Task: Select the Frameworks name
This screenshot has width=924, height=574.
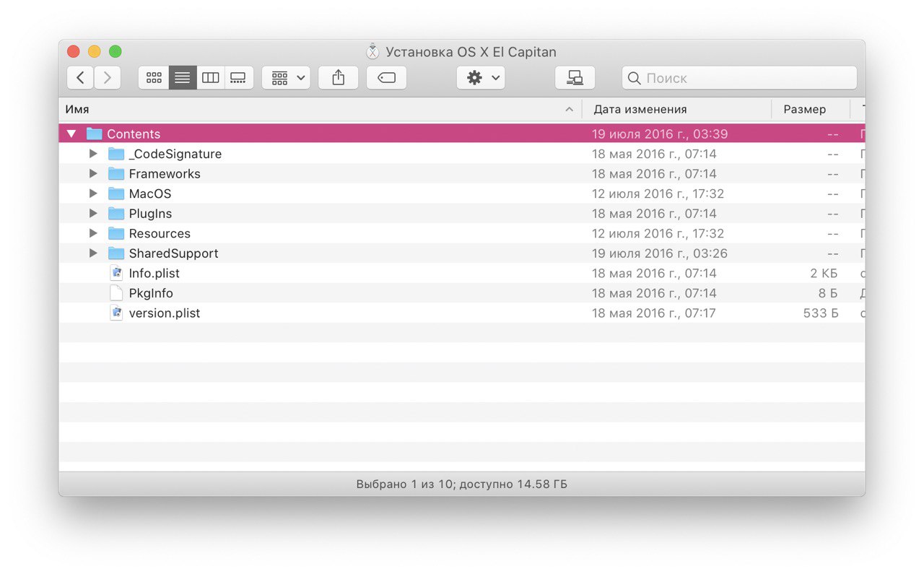Action: (x=165, y=174)
